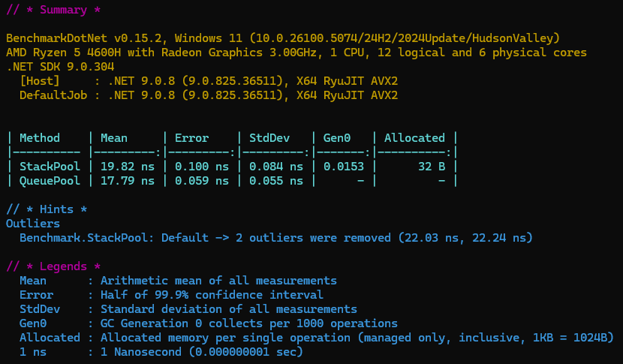Click 'Windows 11' OS version text
Image resolution: width=623 pixels, height=364 pixels.
coord(209,38)
